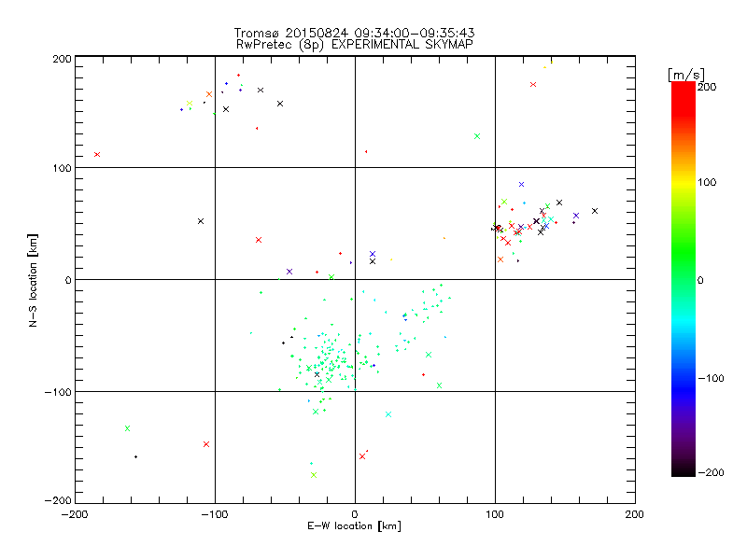Click the '-100' tick label on the E-W axis
This screenshot has height=560, width=747.
pos(215,515)
